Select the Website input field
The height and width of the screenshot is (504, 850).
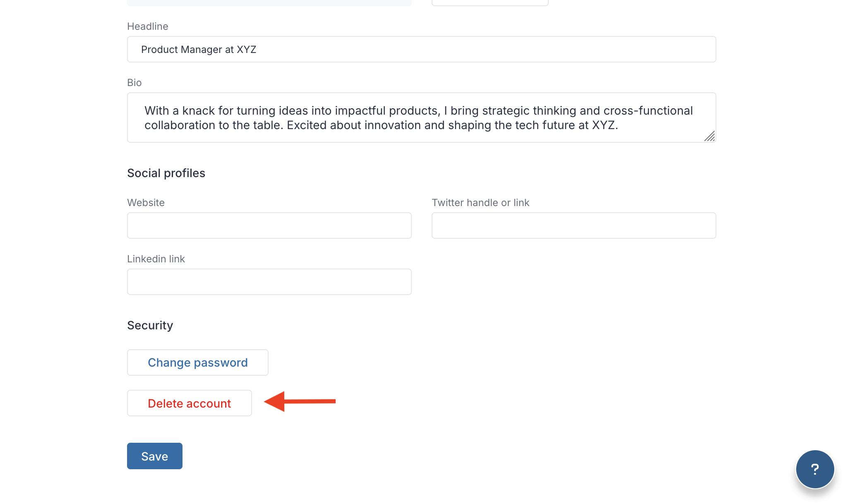269,226
